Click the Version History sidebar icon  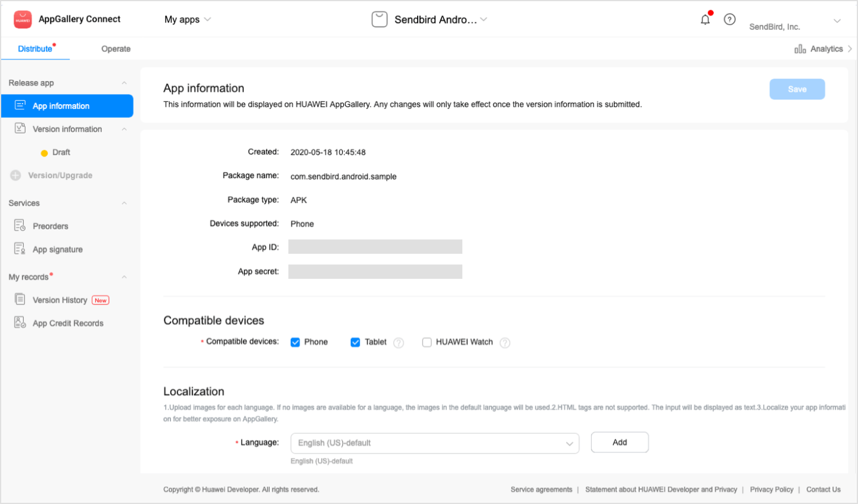20,299
